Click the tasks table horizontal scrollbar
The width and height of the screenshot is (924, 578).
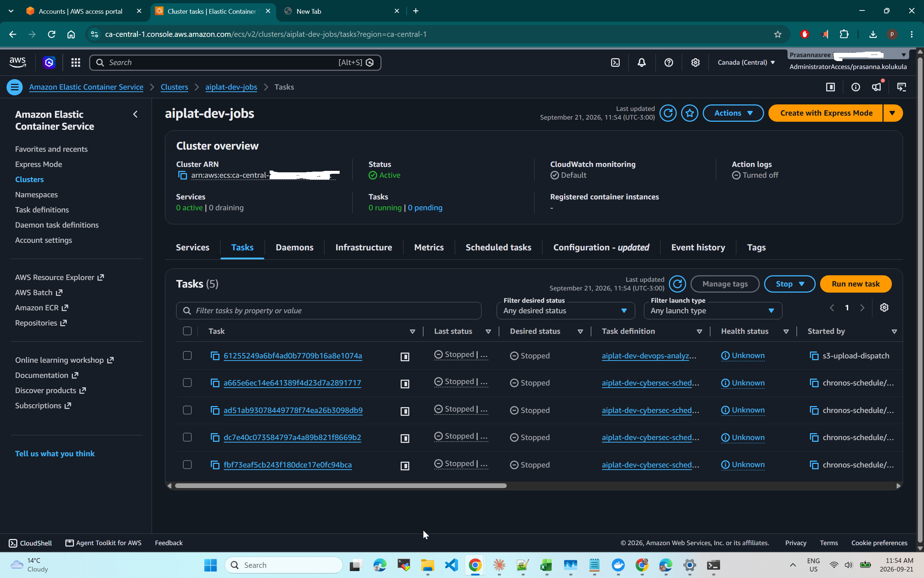coord(341,486)
